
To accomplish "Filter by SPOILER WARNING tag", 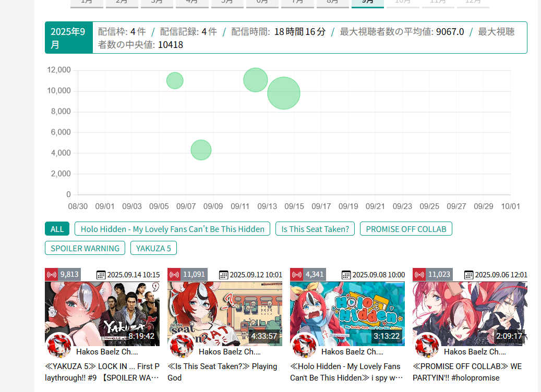I will [85, 248].
